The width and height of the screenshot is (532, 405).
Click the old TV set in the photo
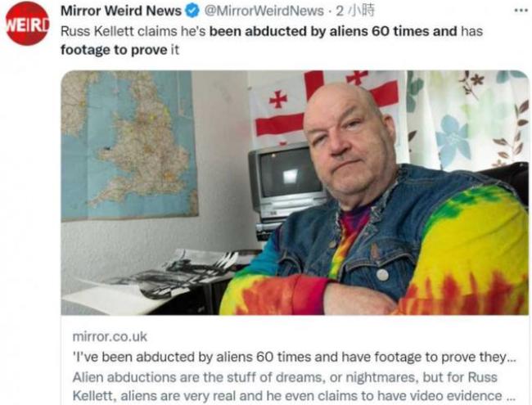285,182
